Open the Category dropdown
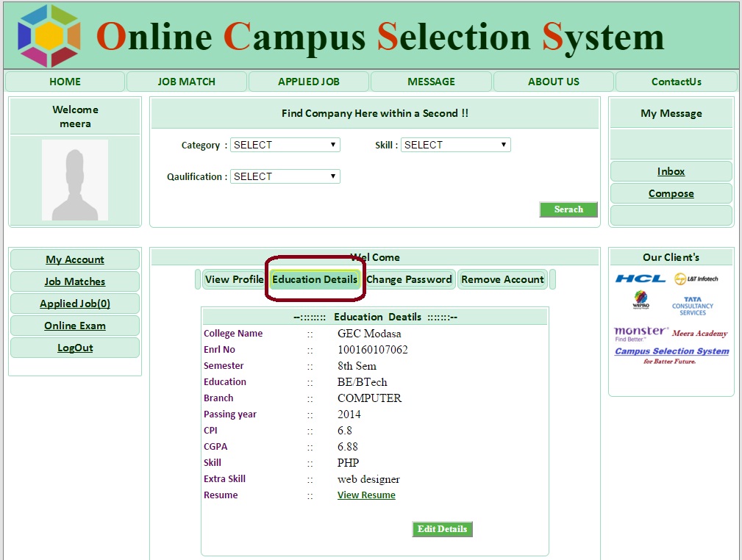The width and height of the screenshot is (742, 560). 285,145
